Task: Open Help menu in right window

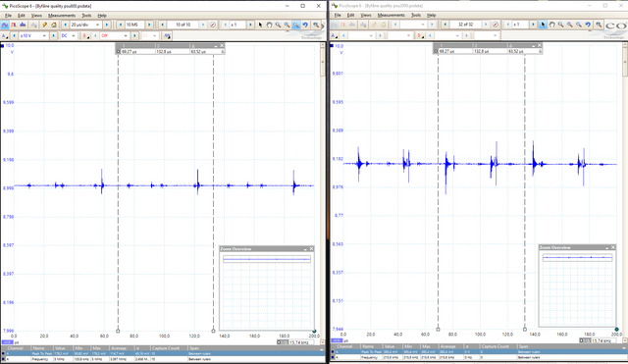Action: click(432, 15)
